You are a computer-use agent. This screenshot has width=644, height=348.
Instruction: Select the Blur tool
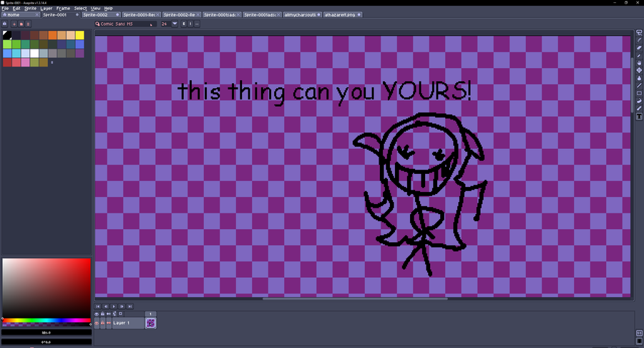[x=639, y=108]
